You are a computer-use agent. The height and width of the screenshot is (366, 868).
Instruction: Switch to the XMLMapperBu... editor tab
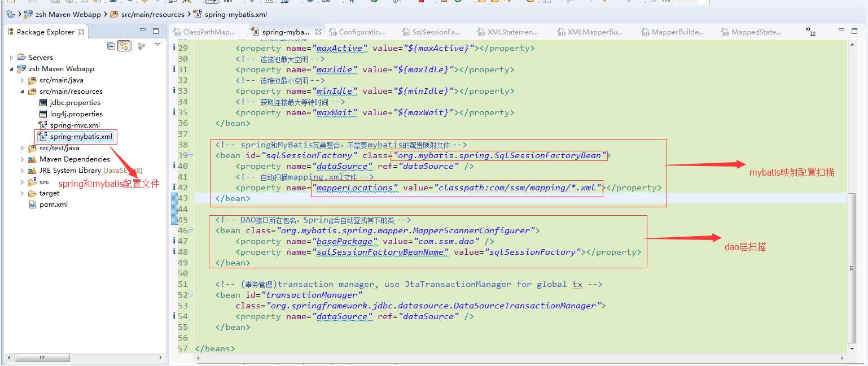589,32
